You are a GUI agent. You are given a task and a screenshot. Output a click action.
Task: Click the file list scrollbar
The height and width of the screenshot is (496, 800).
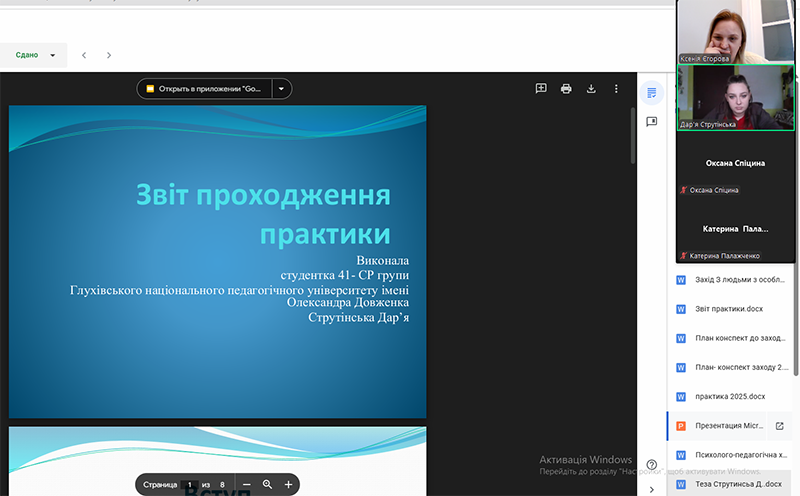click(x=796, y=227)
